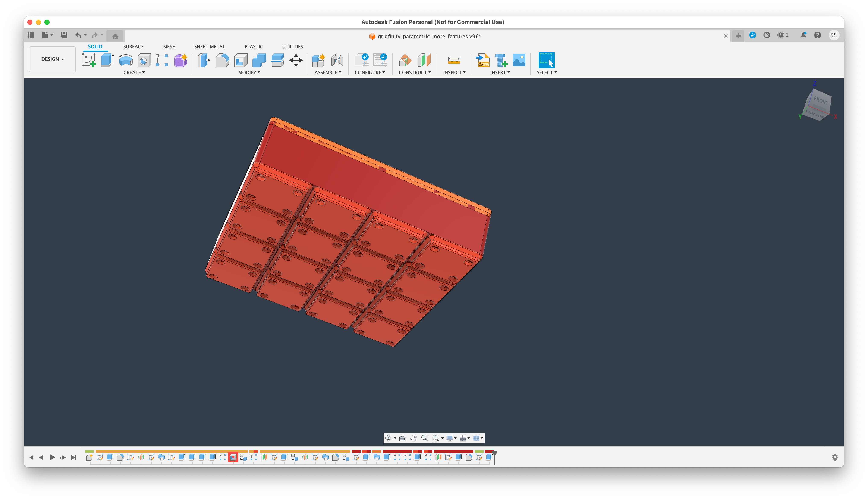
Task: Click the timeline end marker handle
Action: point(495,454)
